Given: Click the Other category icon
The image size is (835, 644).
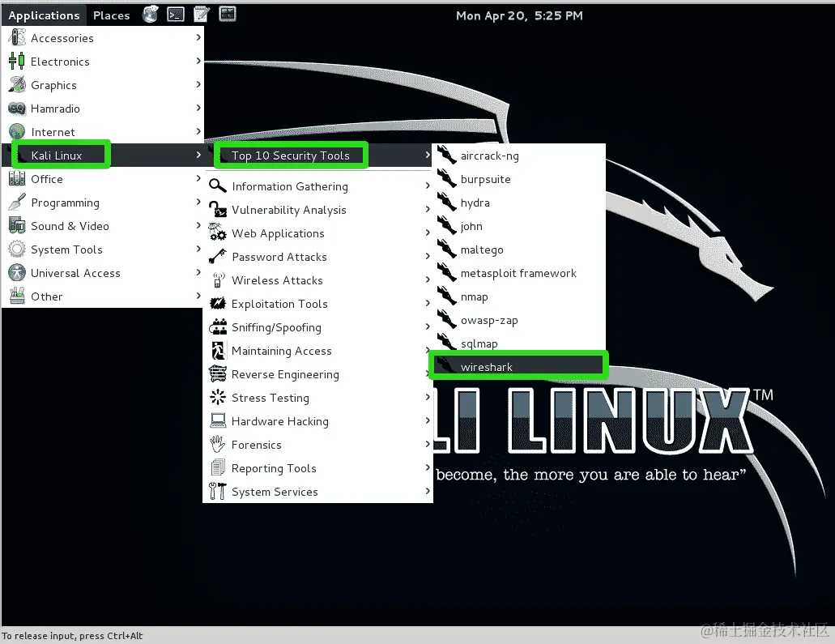Looking at the screenshot, I should [x=17, y=296].
